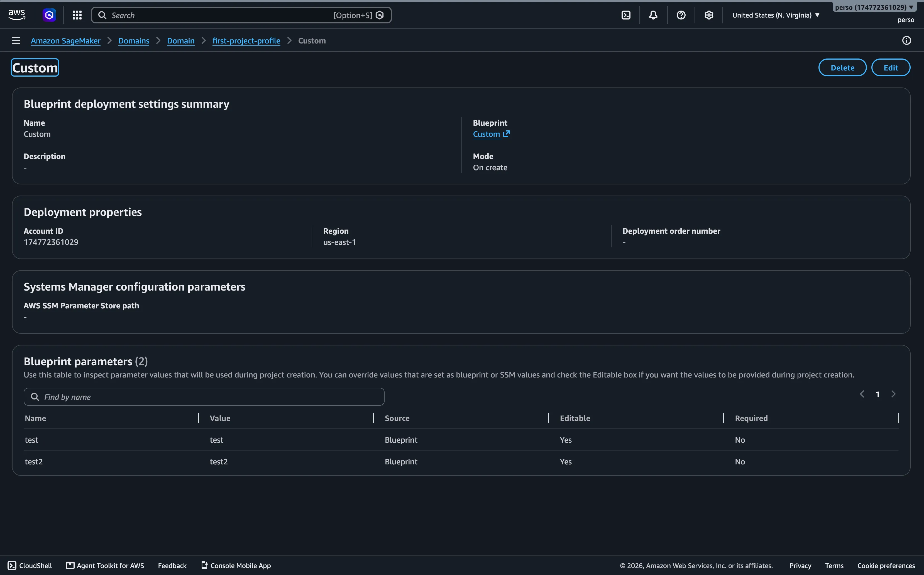924x575 pixels.
Task: Open the AWS home logo
Action: pyautogui.click(x=17, y=15)
